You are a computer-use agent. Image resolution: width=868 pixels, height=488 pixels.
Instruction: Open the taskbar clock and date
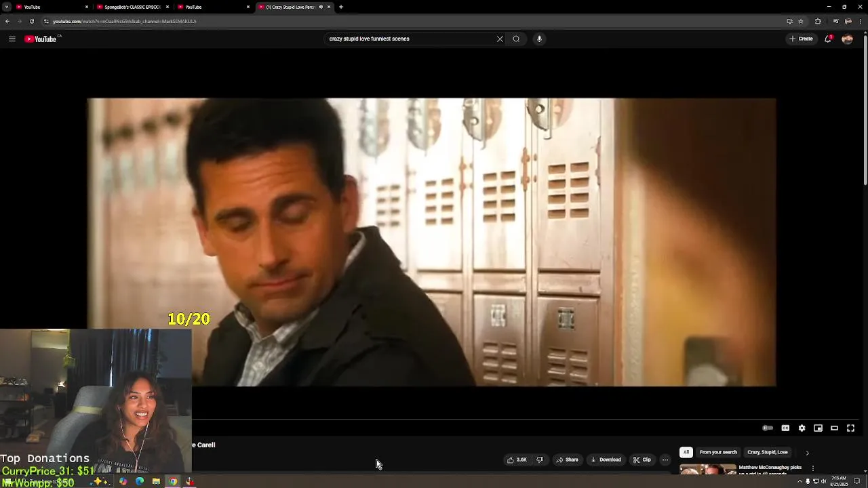[839, 481]
